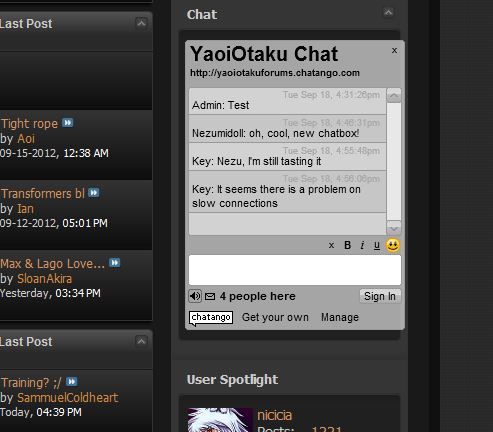Image resolution: width=493 pixels, height=432 pixels.
Task: Toggle bold formatting in the chat toolbar
Action: pos(347,245)
